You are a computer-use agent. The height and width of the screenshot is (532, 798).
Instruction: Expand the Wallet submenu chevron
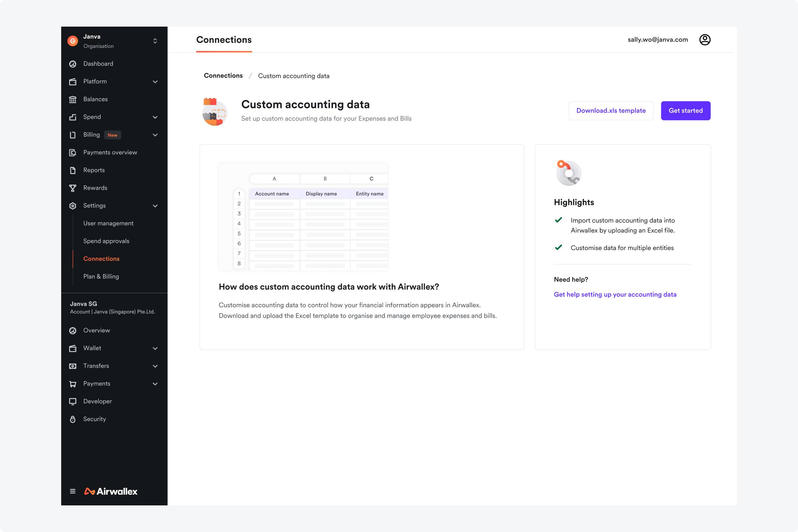pyautogui.click(x=155, y=348)
